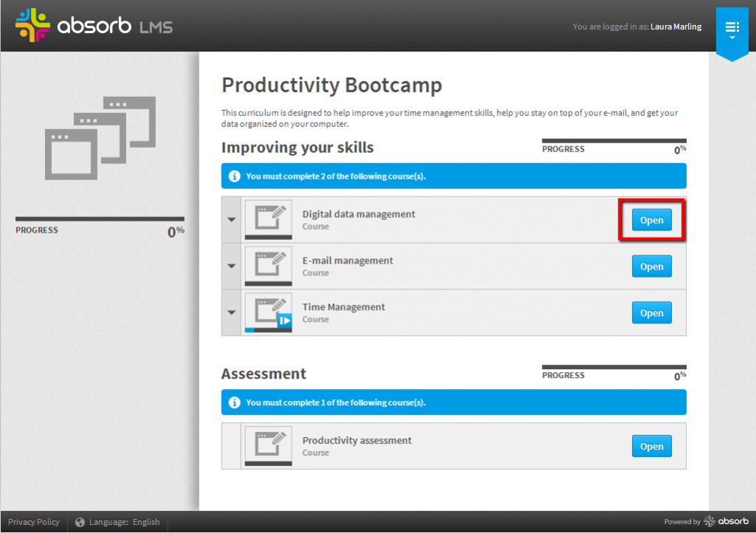Click the Assessment section progress bar
The height and width of the screenshot is (533, 756).
614,367
